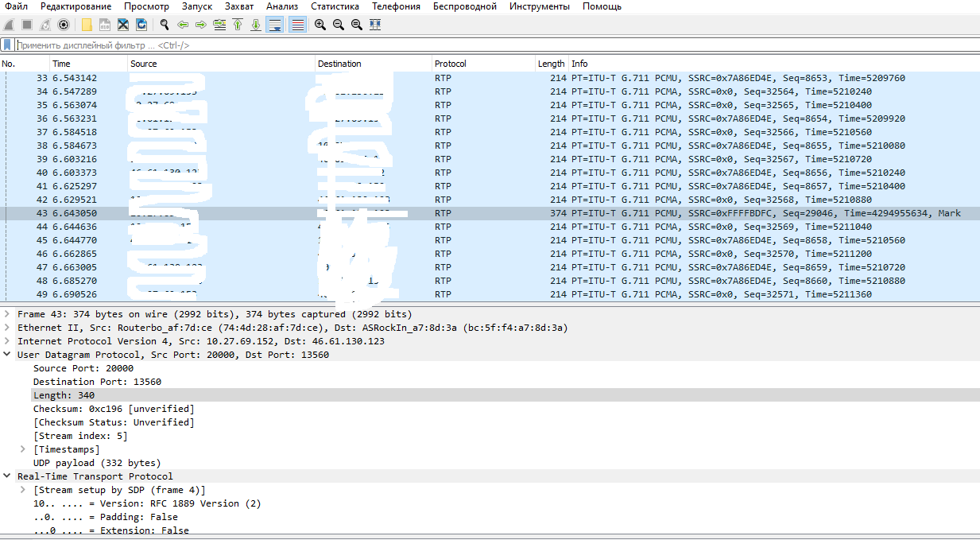Sort packets by the Time column header
Image resolution: width=980 pixels, height=540 pixels.
61,64
